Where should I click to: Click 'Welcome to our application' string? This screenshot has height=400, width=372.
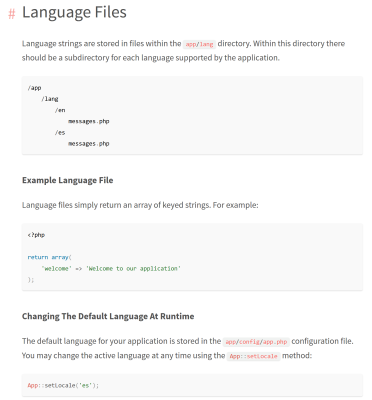[133, 269]
